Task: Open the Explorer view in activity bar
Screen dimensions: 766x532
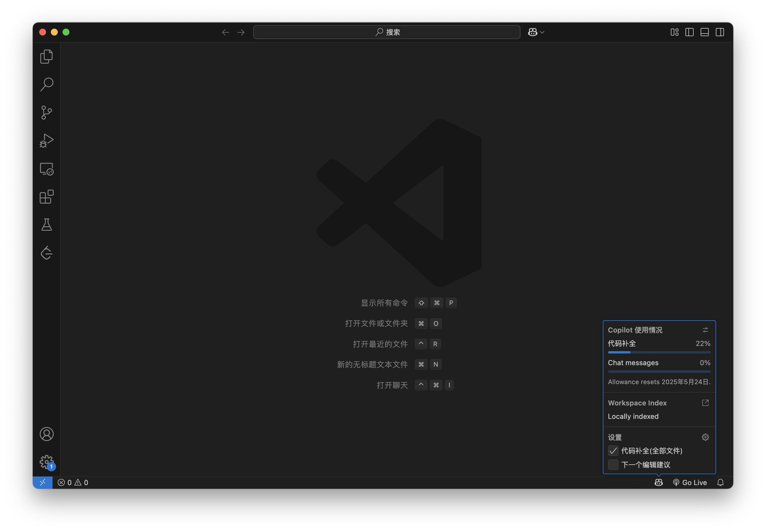Action: pos(46,56)
